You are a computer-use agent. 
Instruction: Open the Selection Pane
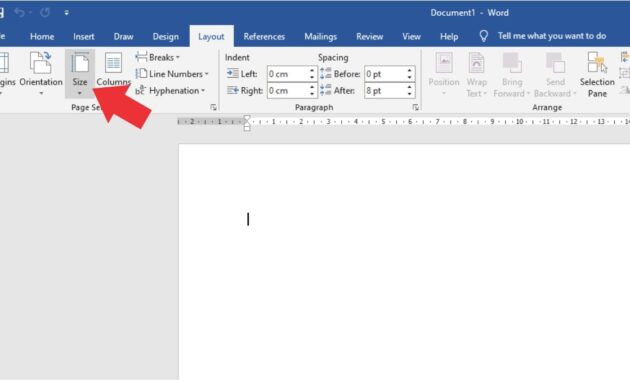pyautogui.click(x=597, y=74)
